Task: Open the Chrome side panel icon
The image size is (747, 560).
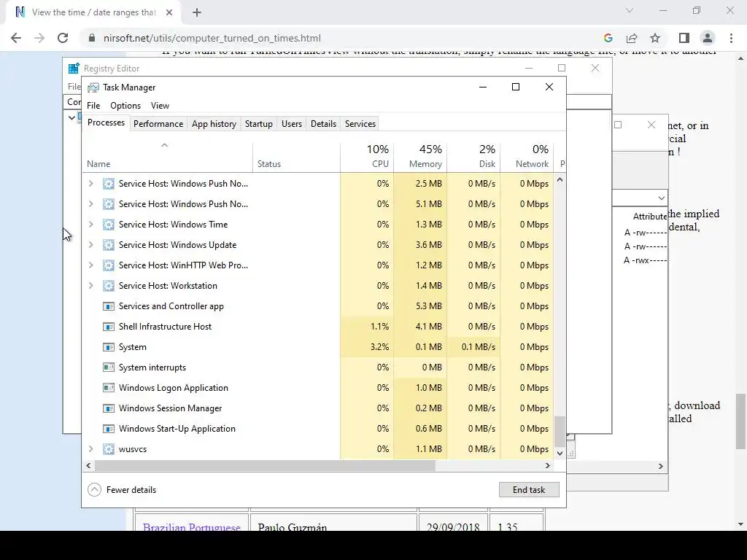Action: pos(684,38)
